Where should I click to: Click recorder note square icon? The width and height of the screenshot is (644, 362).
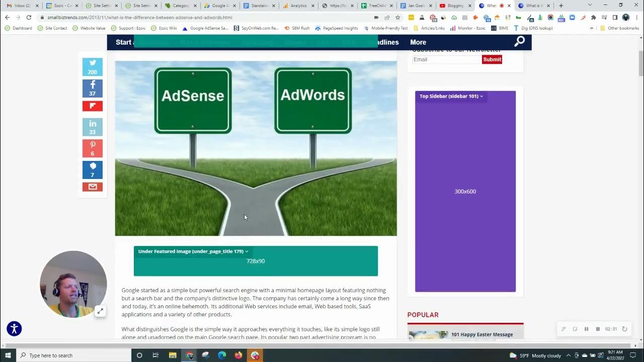[x=575, y=329]
